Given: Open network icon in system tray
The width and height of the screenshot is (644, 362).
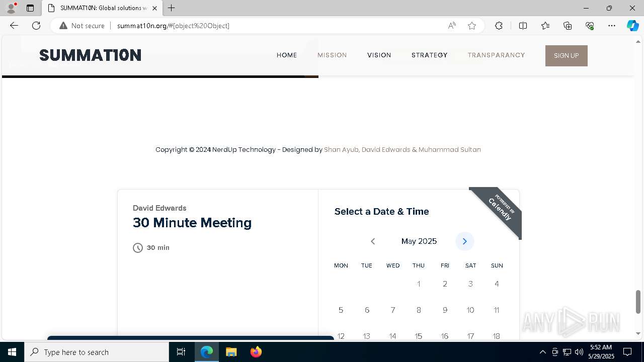Looking at the screenshot, I should pyautogui.click(x=567, y=352).
